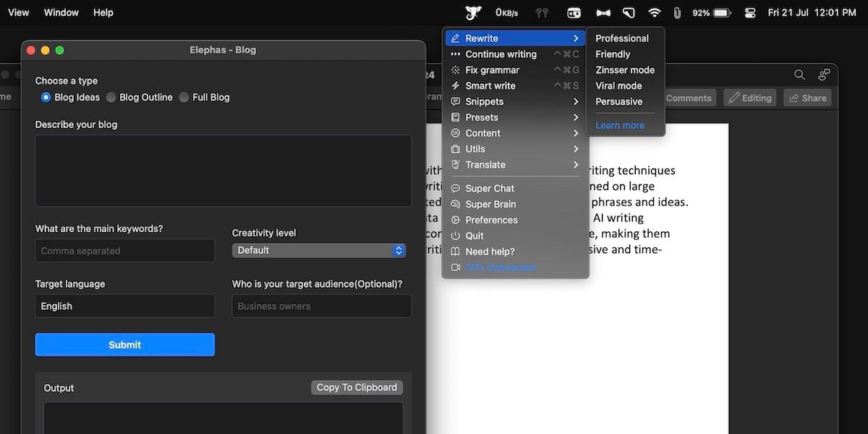868x434 pixels.
Task: Click the AirPods icon in menu bar
Action: (541, 12)
